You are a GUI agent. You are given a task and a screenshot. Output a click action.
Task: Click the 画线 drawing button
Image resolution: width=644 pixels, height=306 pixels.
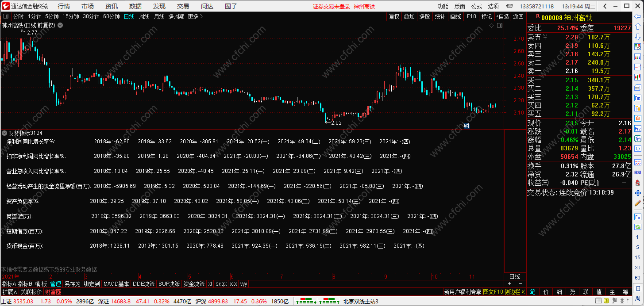click(x=456, y=16)
